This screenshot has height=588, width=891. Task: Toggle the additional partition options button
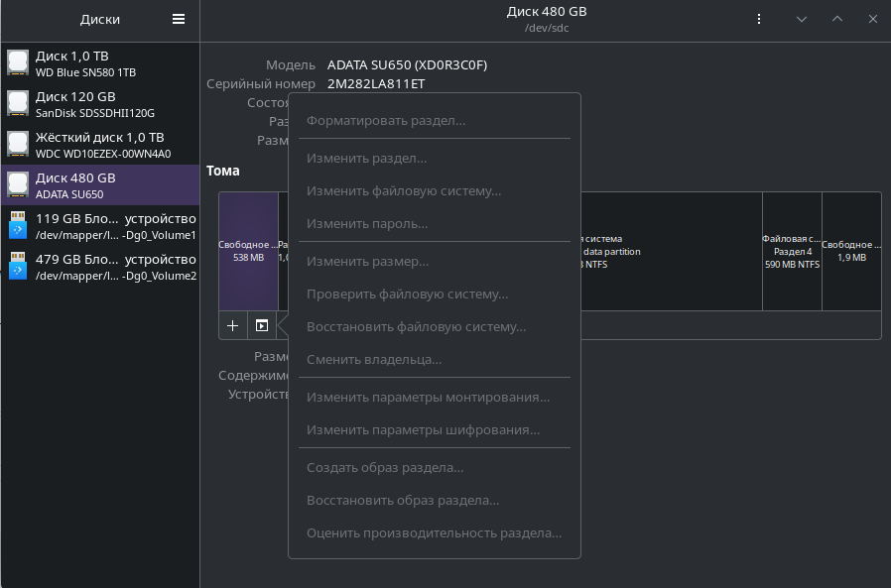pos(262,325)
